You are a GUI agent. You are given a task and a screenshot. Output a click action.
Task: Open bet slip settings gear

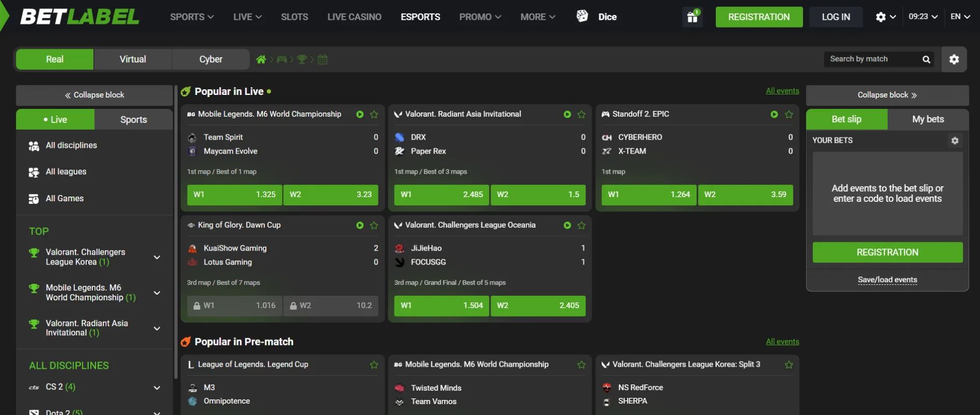[955, 141]
